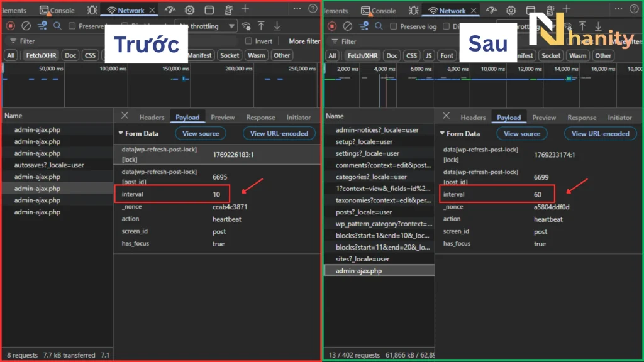Image resolution: width=644 pixels, height=362 pixels.
Task: Open Memory chip icon in Trước panel
Action: pos(189,10)
